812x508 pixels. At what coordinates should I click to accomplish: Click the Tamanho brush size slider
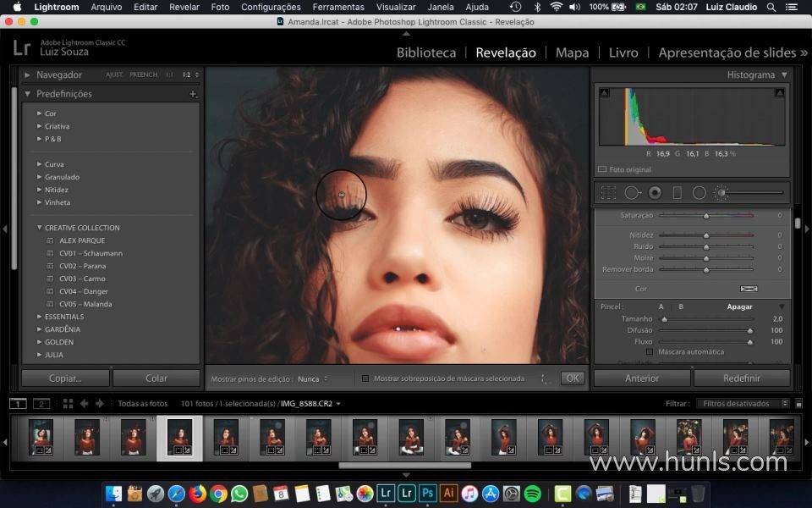tap(706, 319)
